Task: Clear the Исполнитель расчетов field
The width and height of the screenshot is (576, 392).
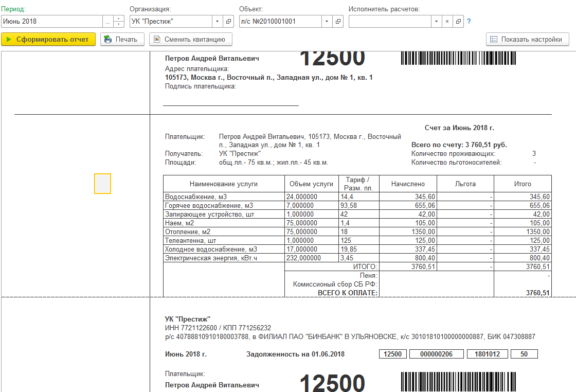Action: click(x=447, y=21)
